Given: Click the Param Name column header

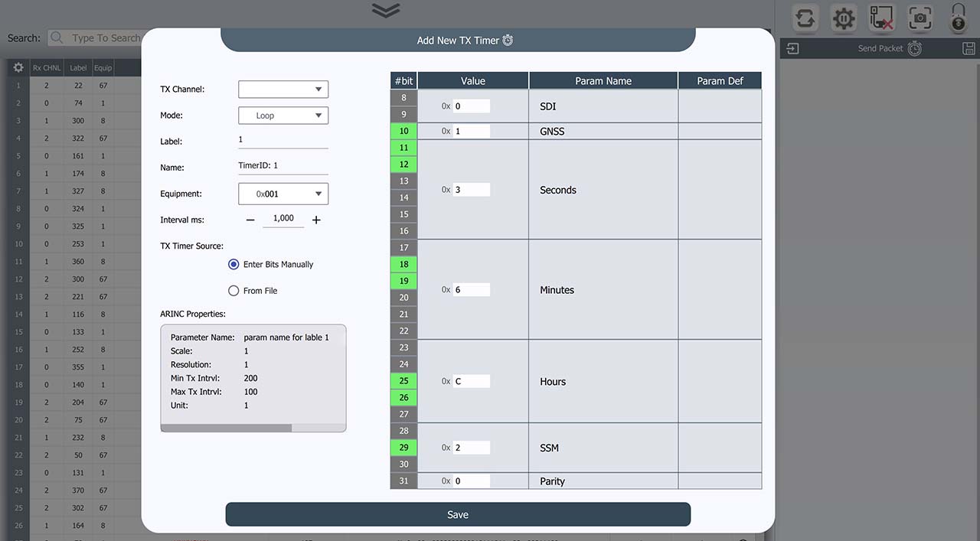Looking at the screenshot, I should [x=603, y=80].
